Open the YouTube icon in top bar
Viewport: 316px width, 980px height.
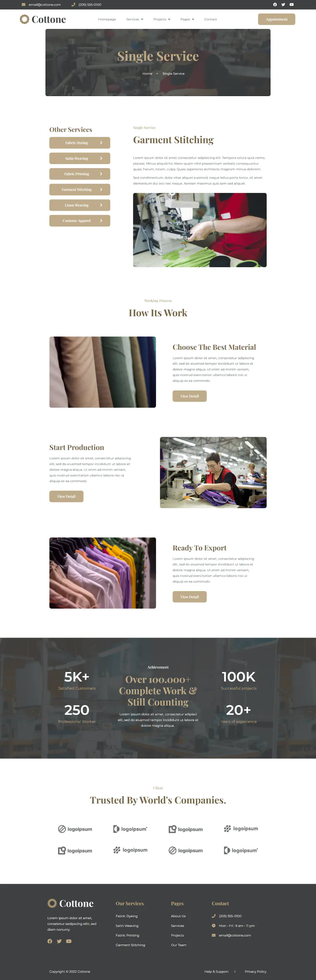pos(292,5)
